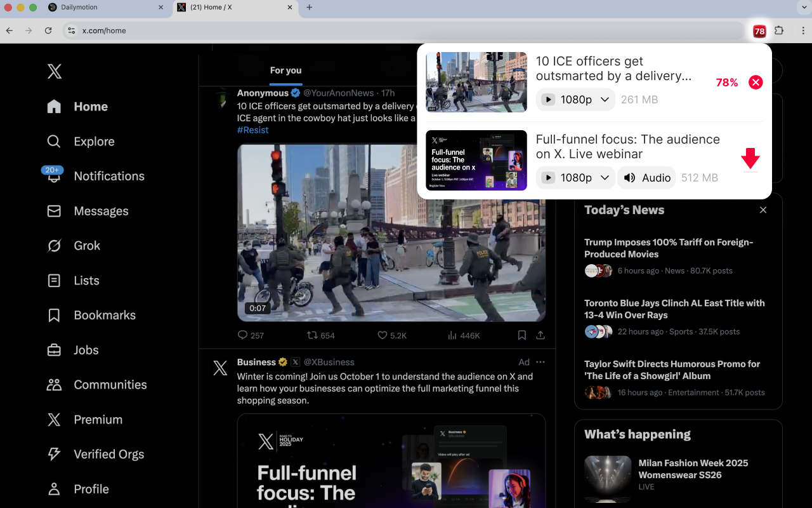
Task: Bookmark the Anonymous ICE officers tweet
Action: (x=521, y=335)
